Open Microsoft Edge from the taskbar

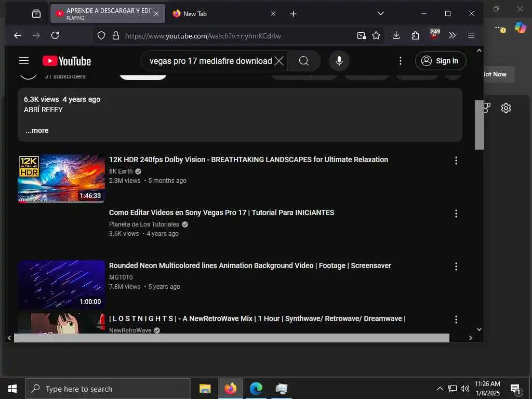coord(256,389)
